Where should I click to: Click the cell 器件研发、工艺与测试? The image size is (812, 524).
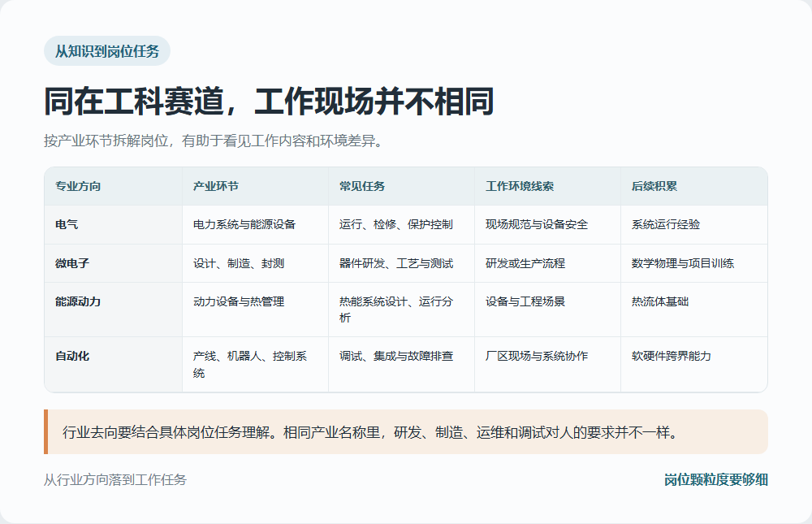point(401,263)
